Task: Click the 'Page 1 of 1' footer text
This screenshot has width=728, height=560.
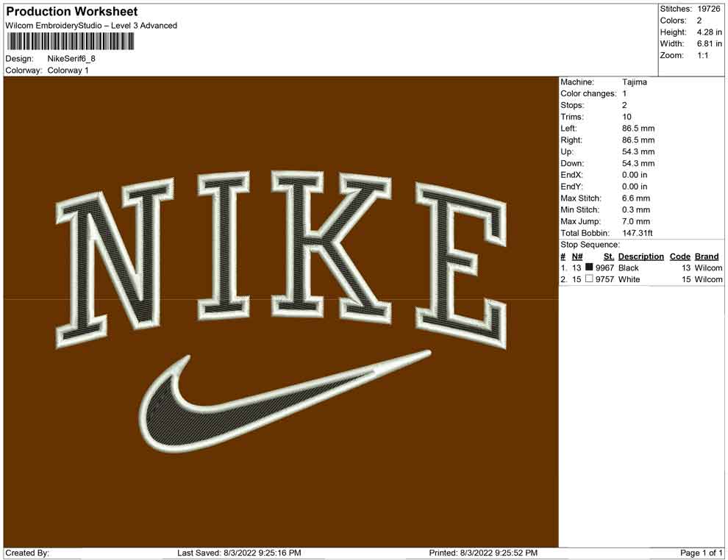Action: (x=701, y=553)
